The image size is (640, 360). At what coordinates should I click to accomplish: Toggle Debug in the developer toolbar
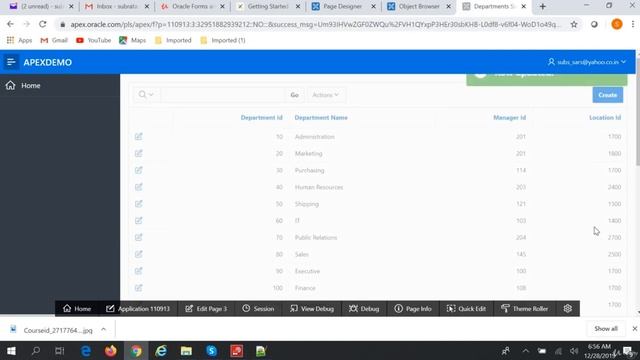pyautogui.click(x=364, y=309)
